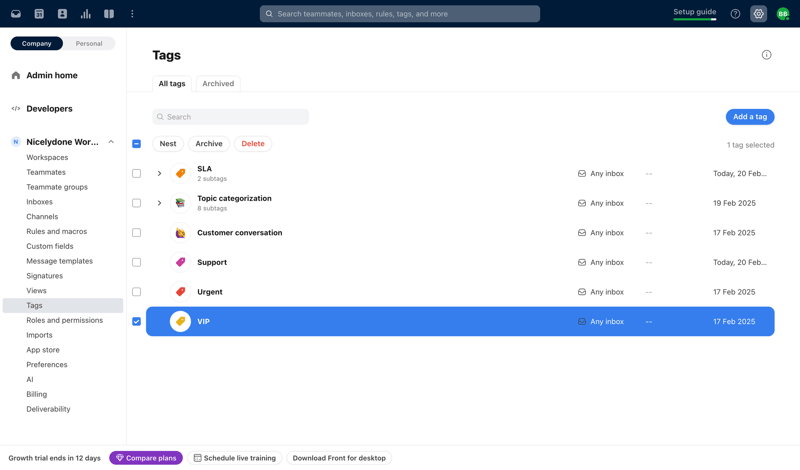800x470 pixels.
Task: Click the Nest button
Action: point(168,144)
